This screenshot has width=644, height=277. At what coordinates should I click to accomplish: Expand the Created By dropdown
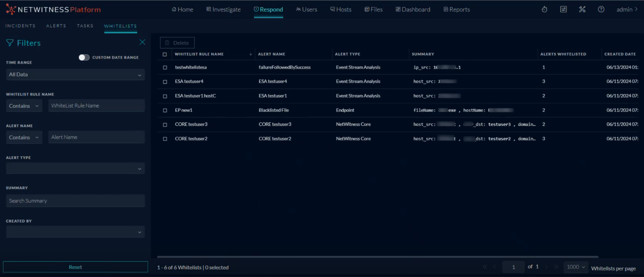coord(75,232)
